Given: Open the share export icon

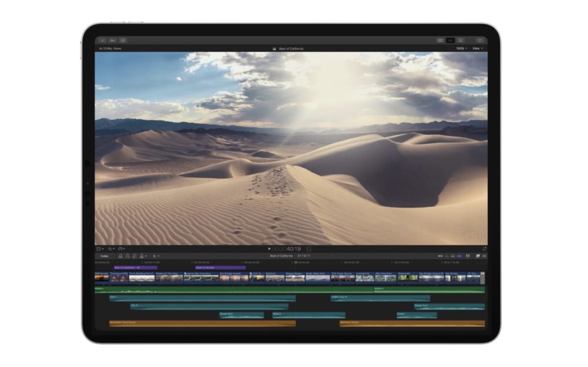Looking at the screenshot, I should [x=480, y=40].
